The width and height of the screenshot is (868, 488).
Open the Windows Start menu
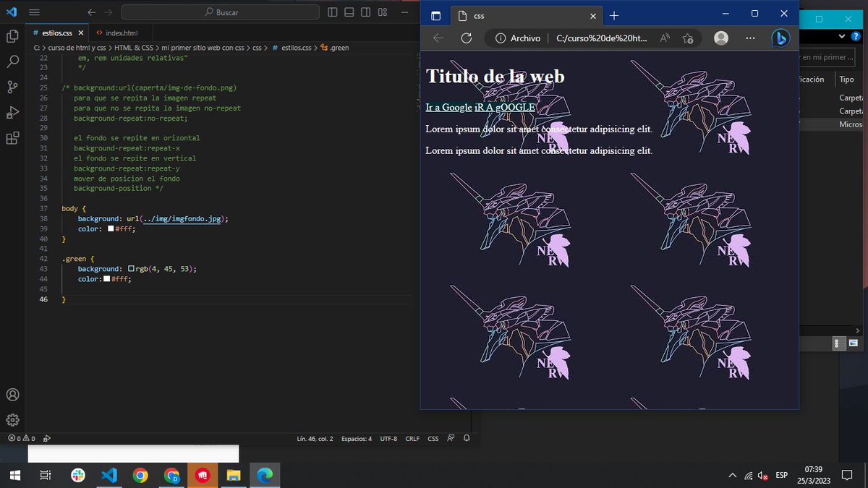pyautogui.click(x=15, y=475)
